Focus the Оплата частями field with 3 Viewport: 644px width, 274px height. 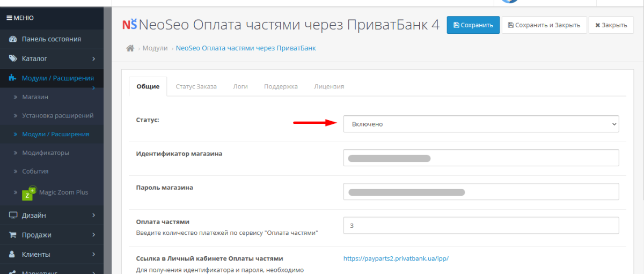tap(481, 225)
